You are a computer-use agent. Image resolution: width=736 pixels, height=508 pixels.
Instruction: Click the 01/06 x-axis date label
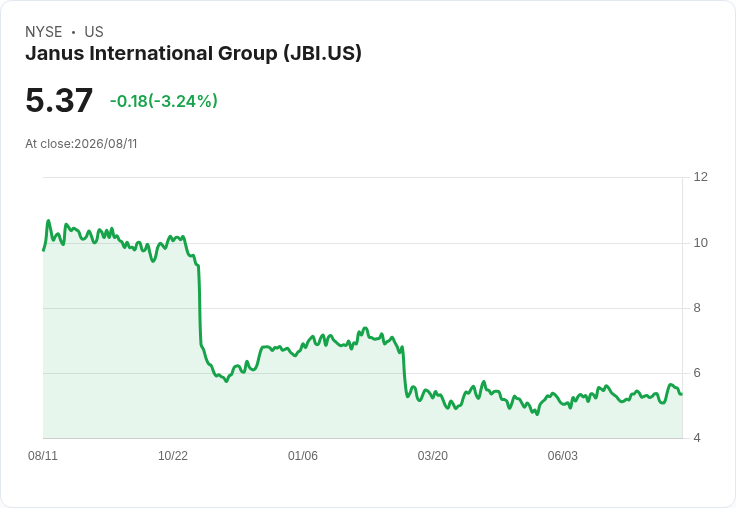(303, 456)
